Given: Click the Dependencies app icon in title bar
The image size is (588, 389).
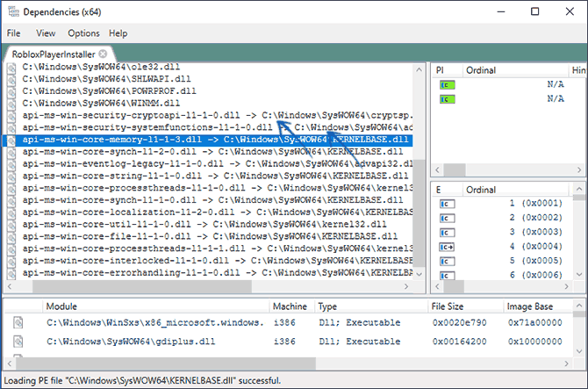Looking at the screenshot, I should point(13,11).
